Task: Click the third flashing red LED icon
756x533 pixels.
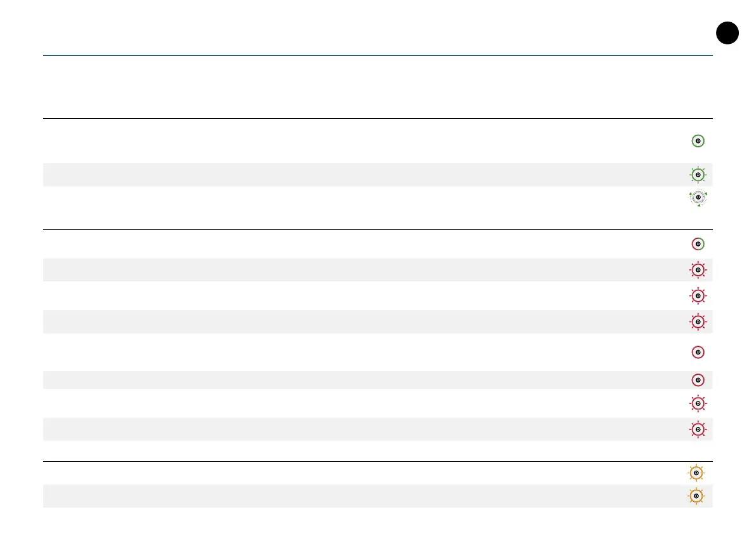Action: coord(698,321)
